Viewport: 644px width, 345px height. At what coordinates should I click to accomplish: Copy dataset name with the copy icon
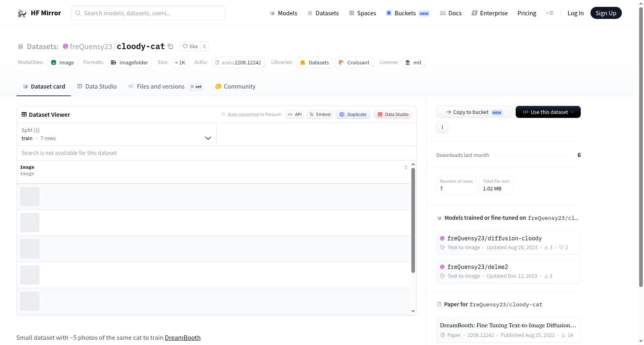170,46
